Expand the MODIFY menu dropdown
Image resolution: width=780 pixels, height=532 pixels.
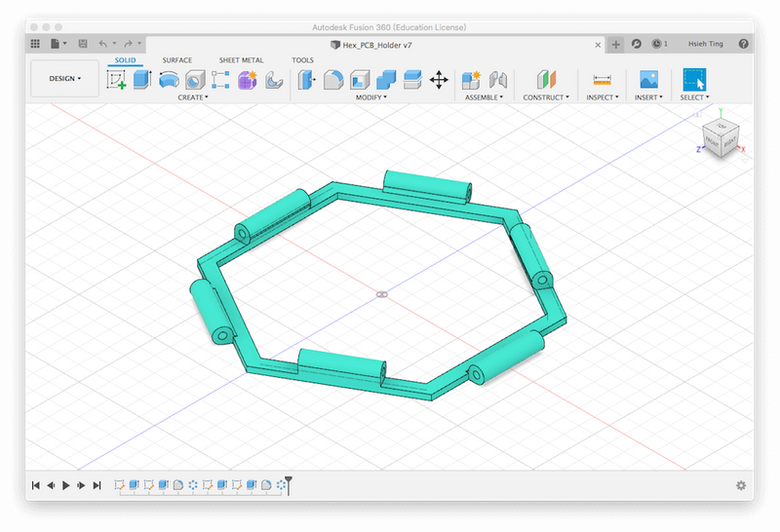370,97
